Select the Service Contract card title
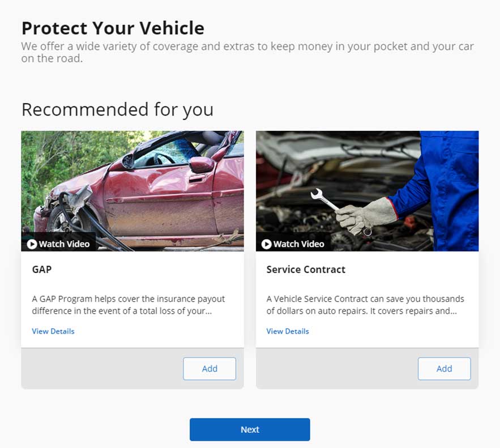This screenshot has width=500, height=448. point(306,270)
